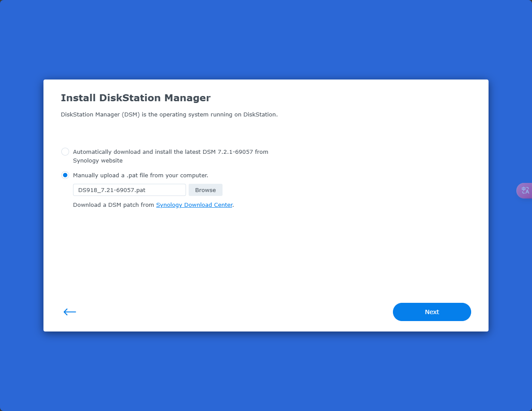Select automatic download of latest DSM option

pyautogui.click(x=65, y=152)
